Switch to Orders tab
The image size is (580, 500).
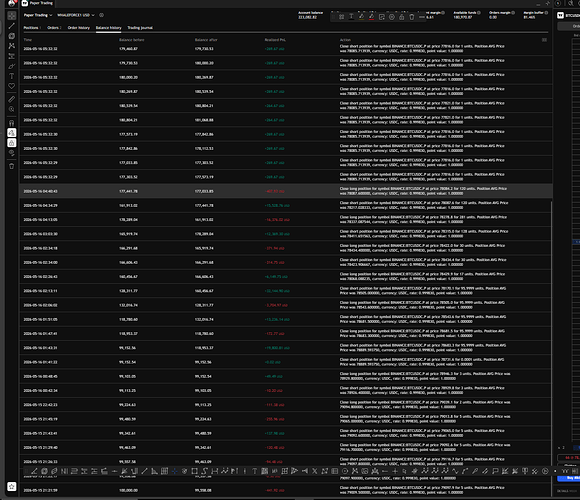[x=54, y=28]
